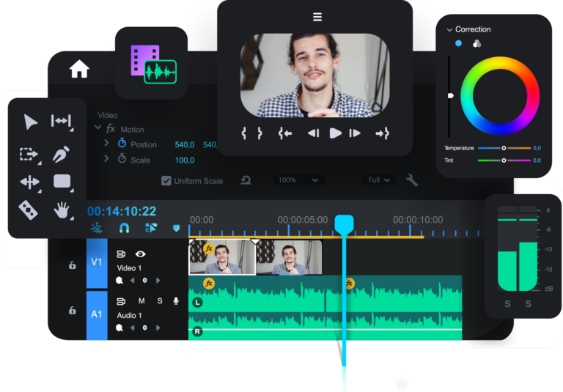Select the Rectangle shape tool
This screenshot has height=392, width=563.
click(x=62, y=182)
